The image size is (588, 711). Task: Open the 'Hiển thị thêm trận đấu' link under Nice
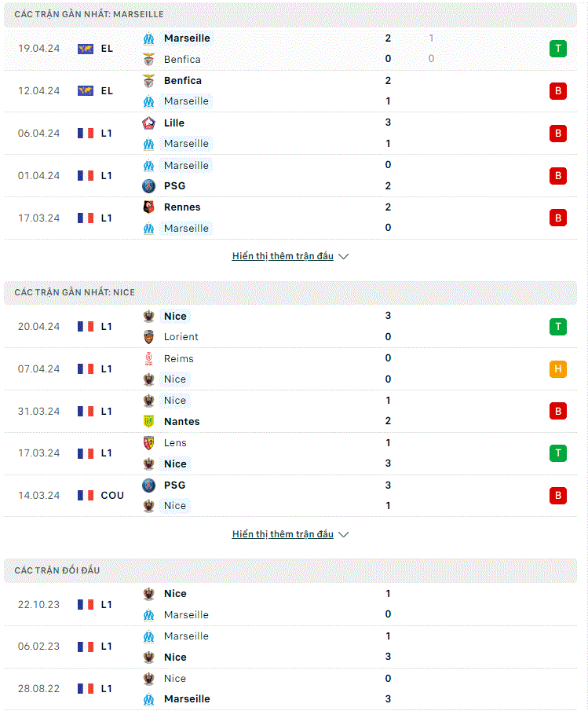point(283,534)
